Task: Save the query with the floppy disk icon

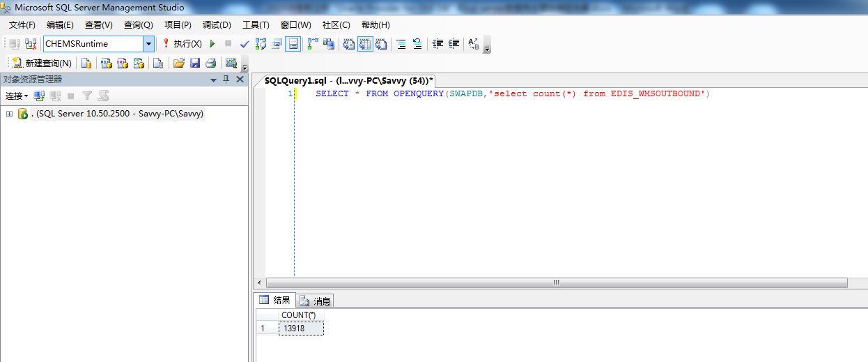Action: click(x=195, y=63)
